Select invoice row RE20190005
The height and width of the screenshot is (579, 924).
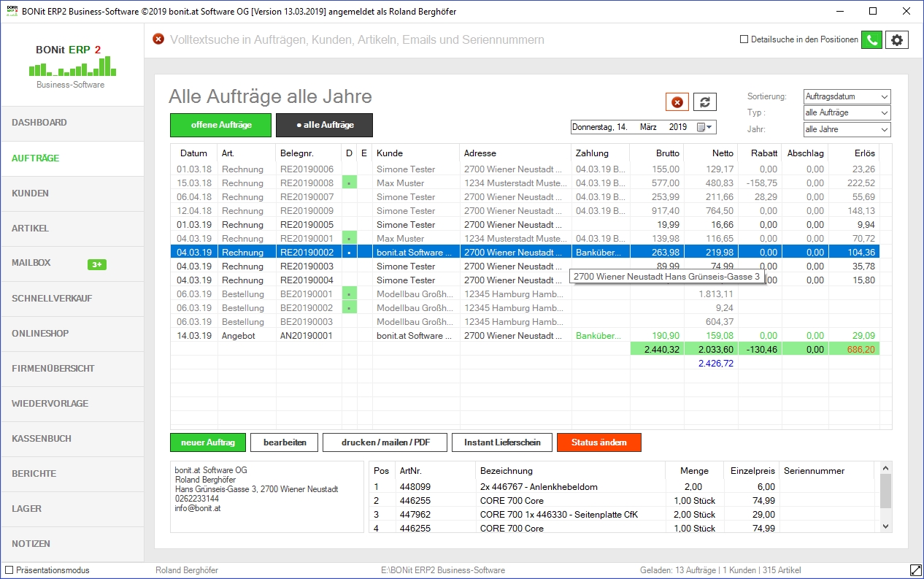point(525,225)
